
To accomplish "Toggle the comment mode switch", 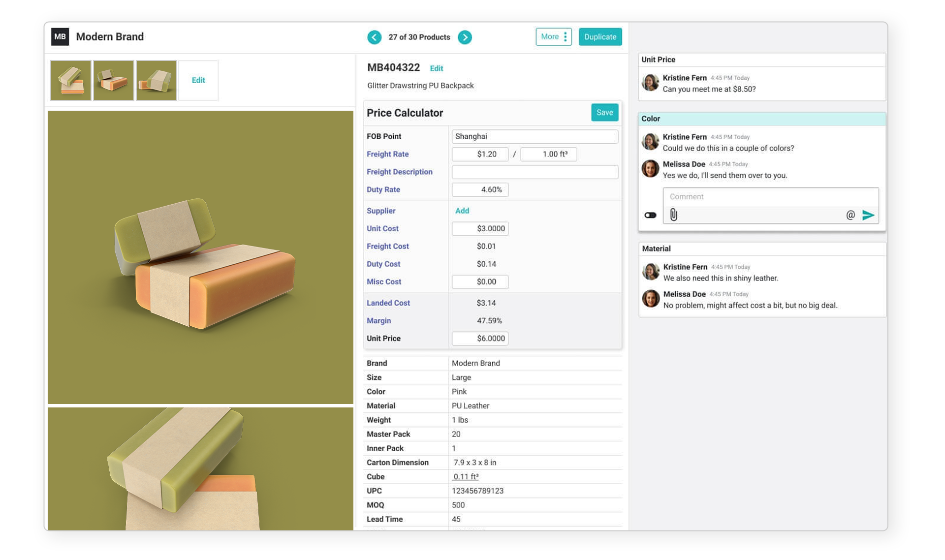I will click(x=650, y=215).
